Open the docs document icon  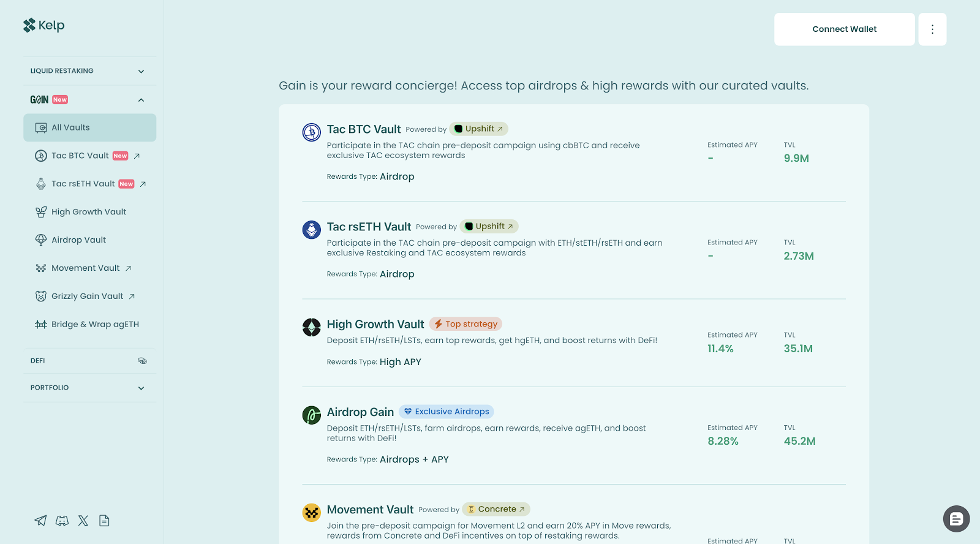point(104,521)
